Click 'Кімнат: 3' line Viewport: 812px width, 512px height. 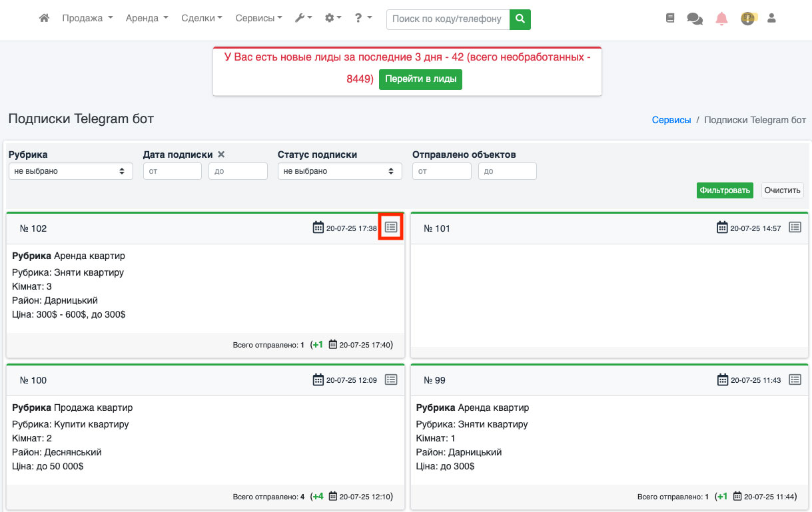click(x=32, y=286)
